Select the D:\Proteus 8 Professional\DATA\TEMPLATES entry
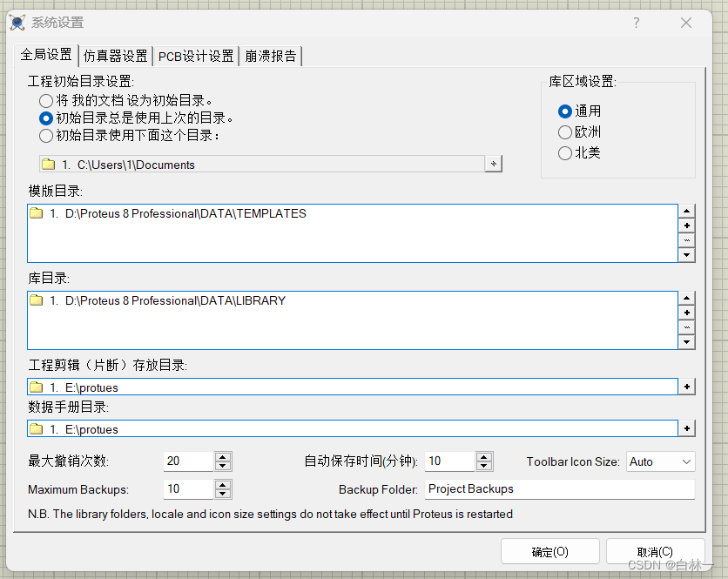 tap(185, 213)
